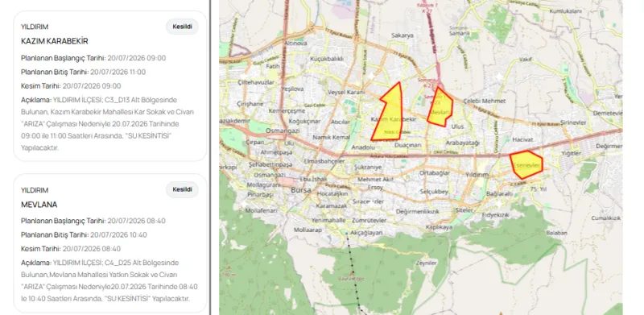Click the Duaçınarı map label
This screenshot has height=315, width=644.
tap(408, 145)
